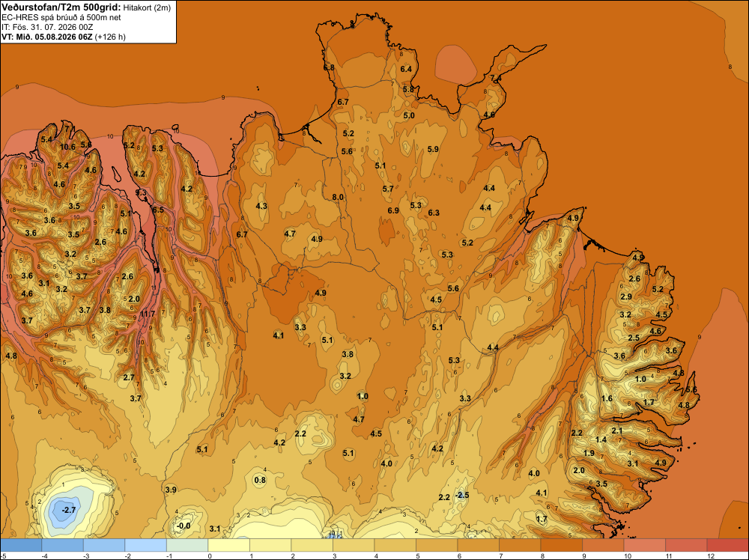
Task: Click the '10.6' temperature value
Action: click(x=67, y=147)
